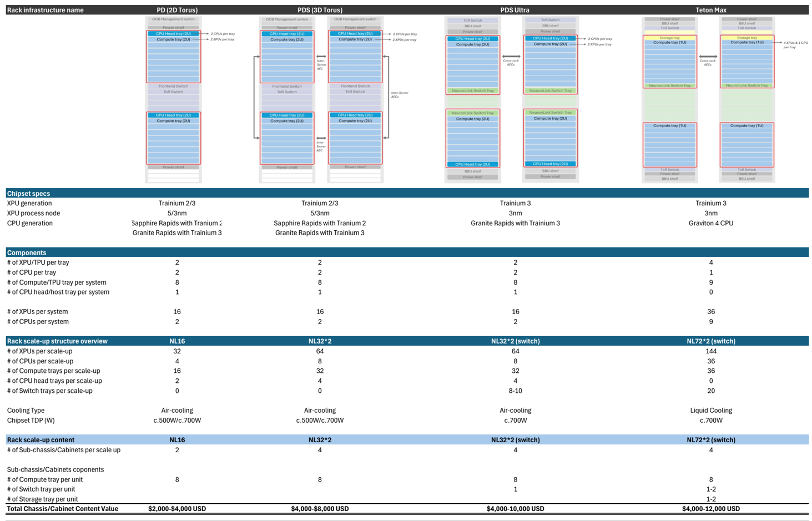Click the "Chipset specs" section header
812x521 pixels.
pyautogui.click(x=28, y=194)
